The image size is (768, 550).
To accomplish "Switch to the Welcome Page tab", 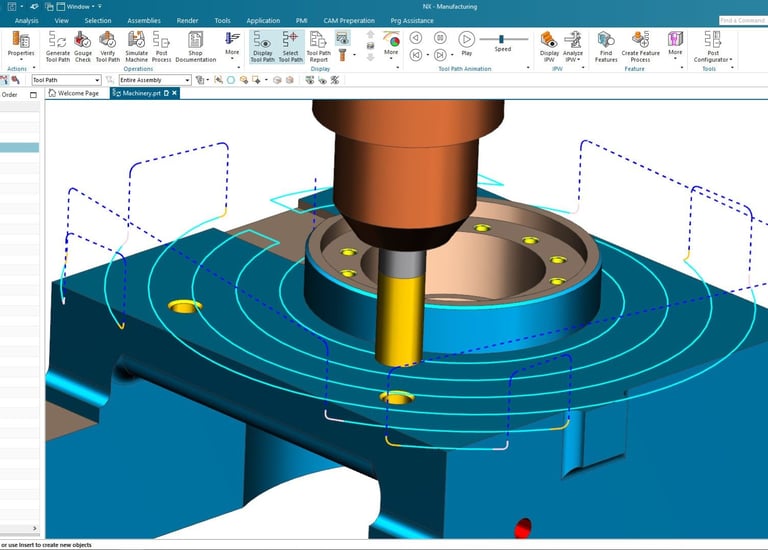I will [74, 93].
